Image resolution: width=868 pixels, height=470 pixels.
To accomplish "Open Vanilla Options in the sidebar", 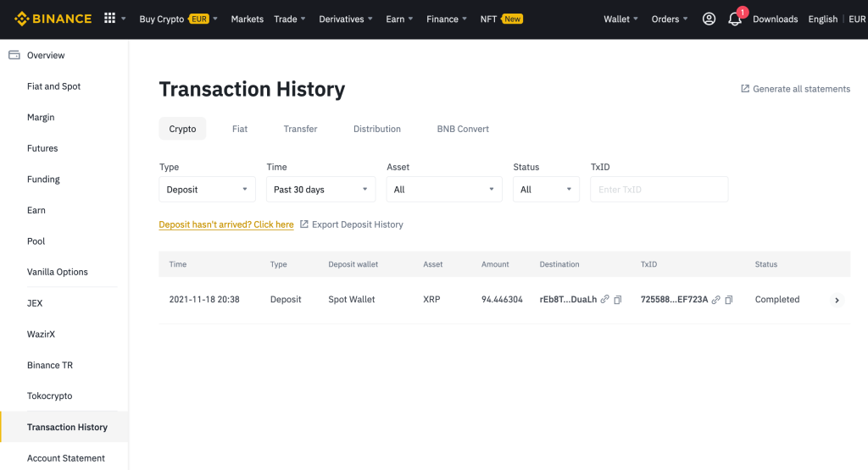I will click(58, 272).
